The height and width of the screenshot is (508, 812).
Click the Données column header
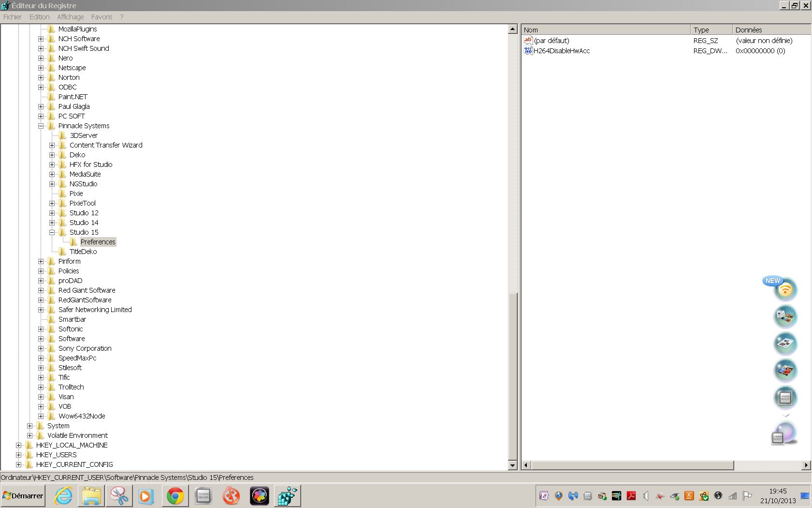click(772, 30)
